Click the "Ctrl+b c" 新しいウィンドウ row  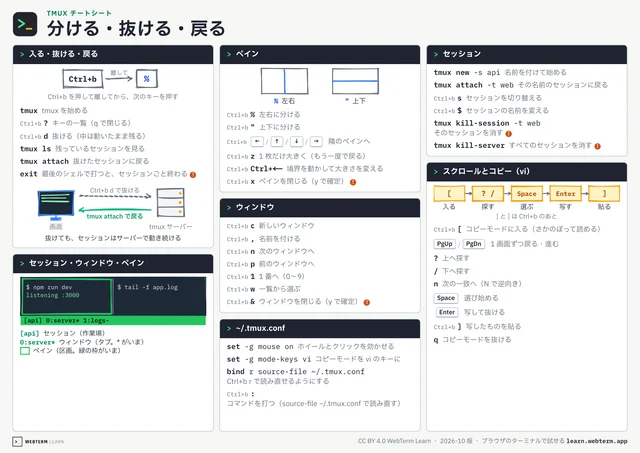pyautogui.click(x=271, y=226)
